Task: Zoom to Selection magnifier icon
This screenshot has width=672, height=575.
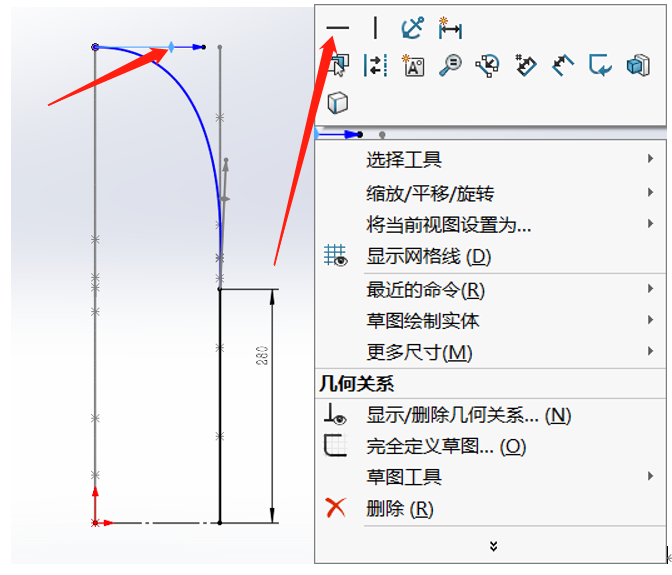Action: tap(450, 66)
